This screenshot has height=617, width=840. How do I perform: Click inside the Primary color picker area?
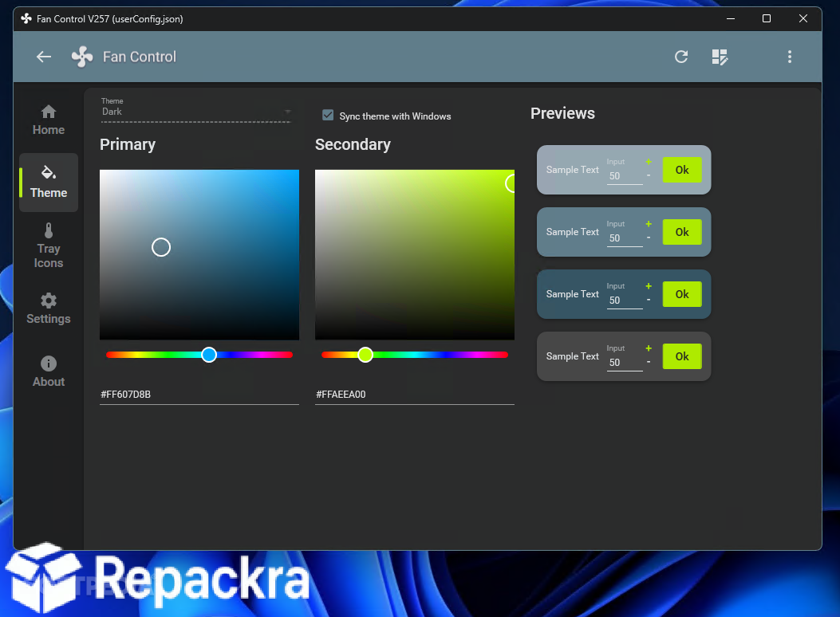[199, 255]
